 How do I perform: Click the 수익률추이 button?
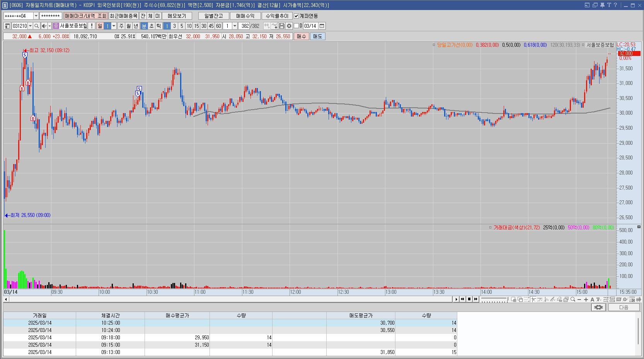[x=277, y=16]
